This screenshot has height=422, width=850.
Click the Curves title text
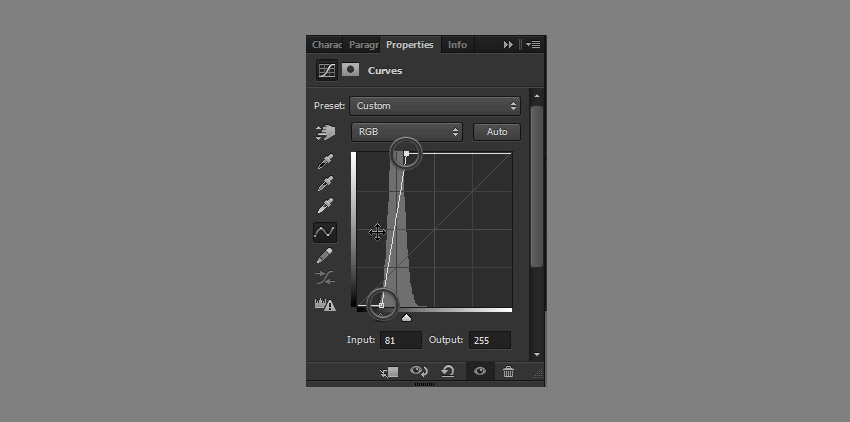[x=385, y=71]
